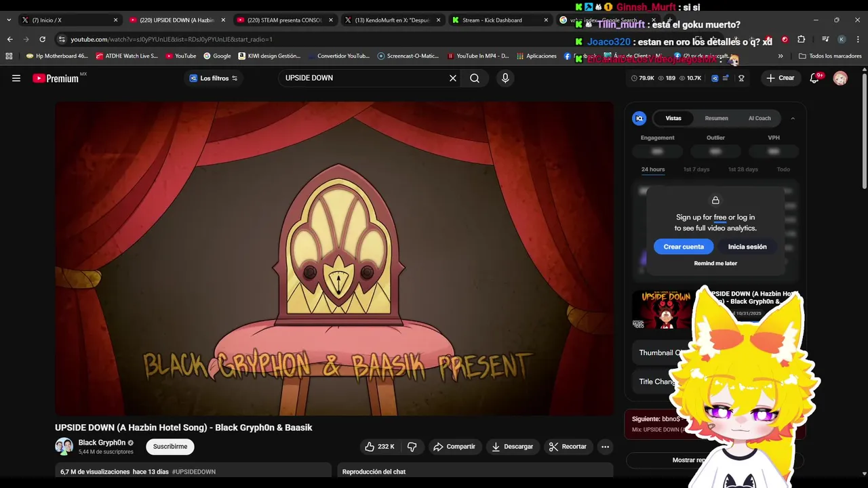This screenshot has height=488, width=868.
Task: Reload the page
Action: point(42,39)
